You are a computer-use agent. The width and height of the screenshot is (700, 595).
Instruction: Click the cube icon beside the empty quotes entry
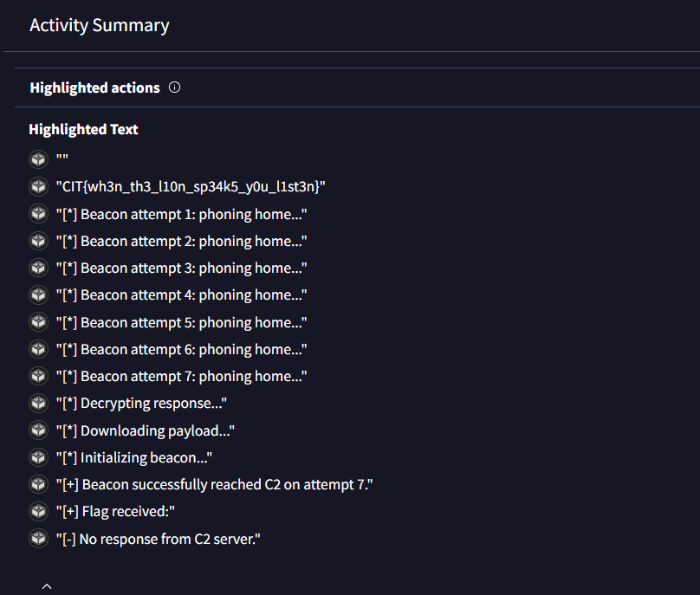(x=38, y=159)
